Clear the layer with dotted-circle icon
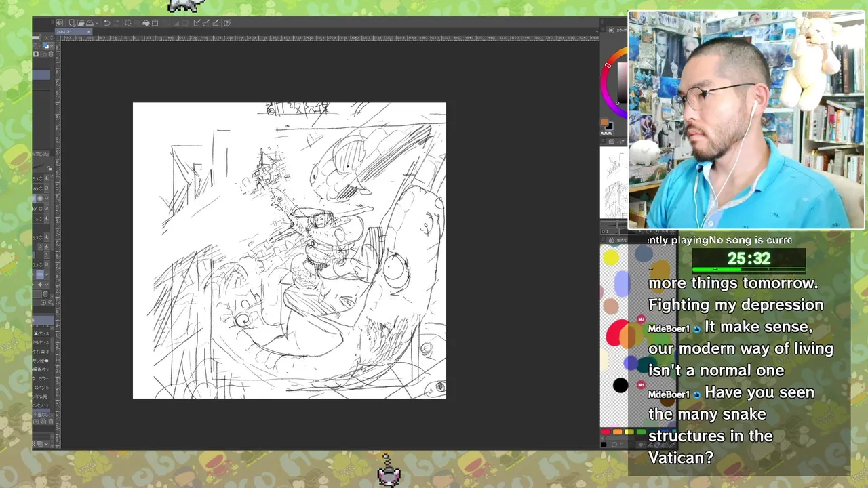 point(128,23)
